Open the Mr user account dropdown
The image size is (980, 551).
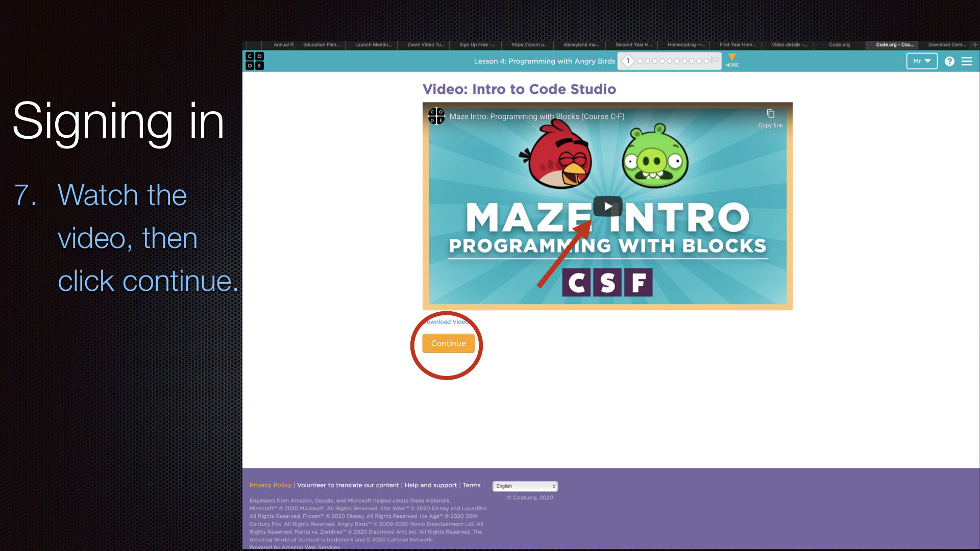click(922, 61)
